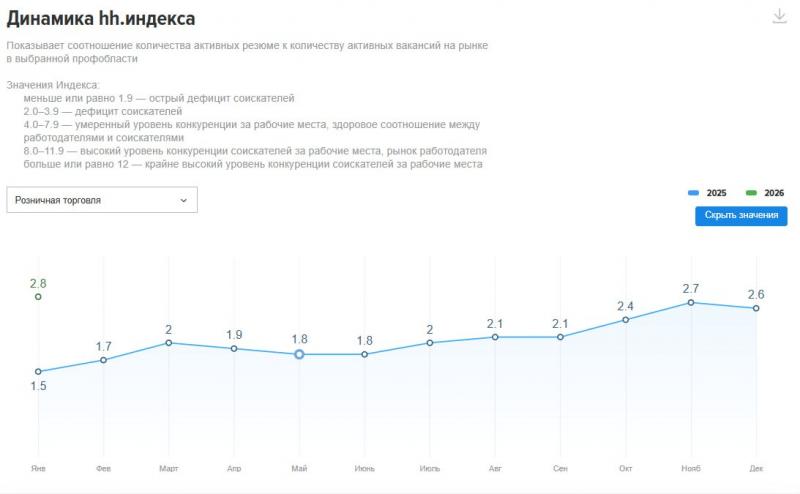Click the highlighted May data point
This screenshot has width=800, height=494.
click(x=299, y=354)
